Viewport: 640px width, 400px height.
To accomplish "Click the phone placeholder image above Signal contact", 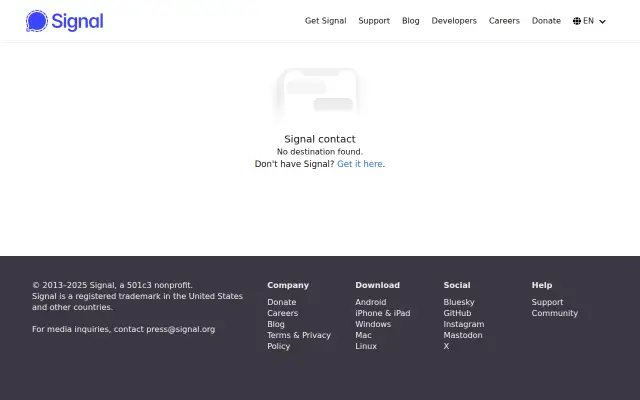I will 320,96.
